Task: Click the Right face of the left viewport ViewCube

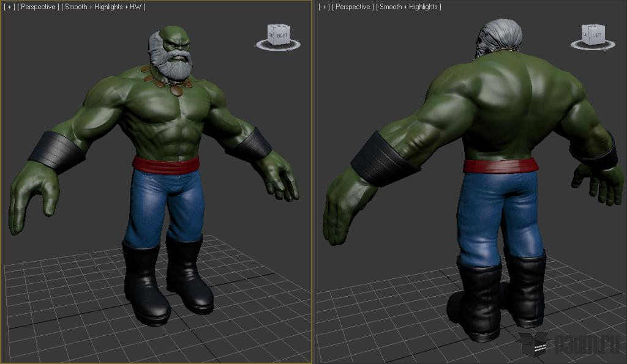Action: [x=281, y=36]
